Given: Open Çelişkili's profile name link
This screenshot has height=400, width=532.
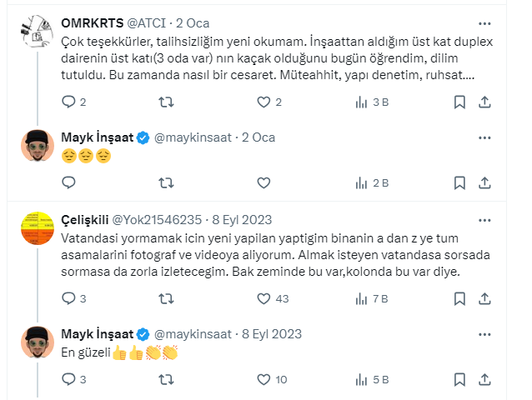Looking at the screenshot, I should click(88, 220).
